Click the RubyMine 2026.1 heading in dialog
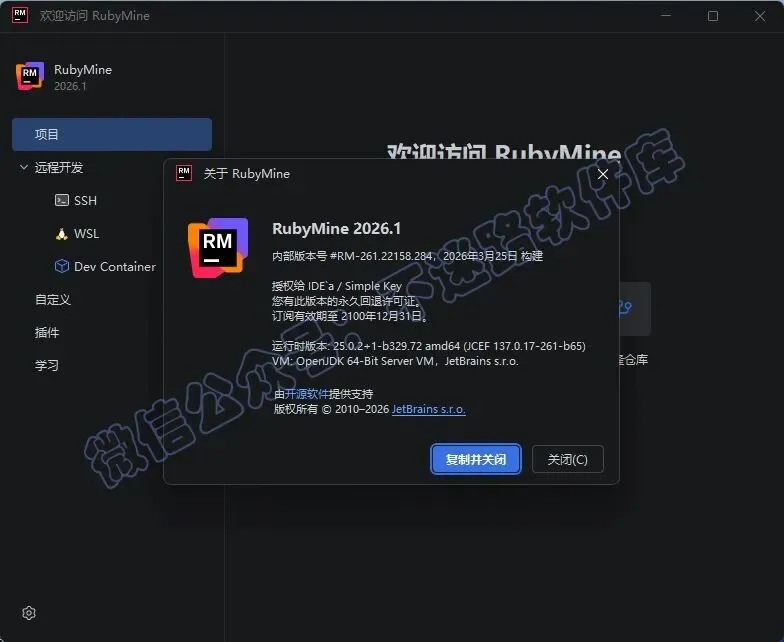784x642 pixels. pos(336,228)
